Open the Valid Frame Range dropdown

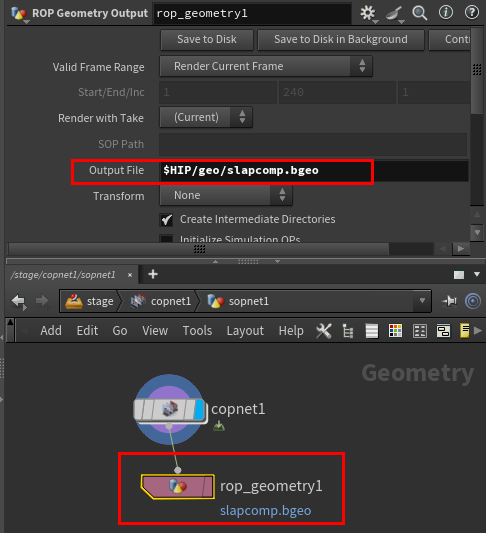click(x=266, y=66)
